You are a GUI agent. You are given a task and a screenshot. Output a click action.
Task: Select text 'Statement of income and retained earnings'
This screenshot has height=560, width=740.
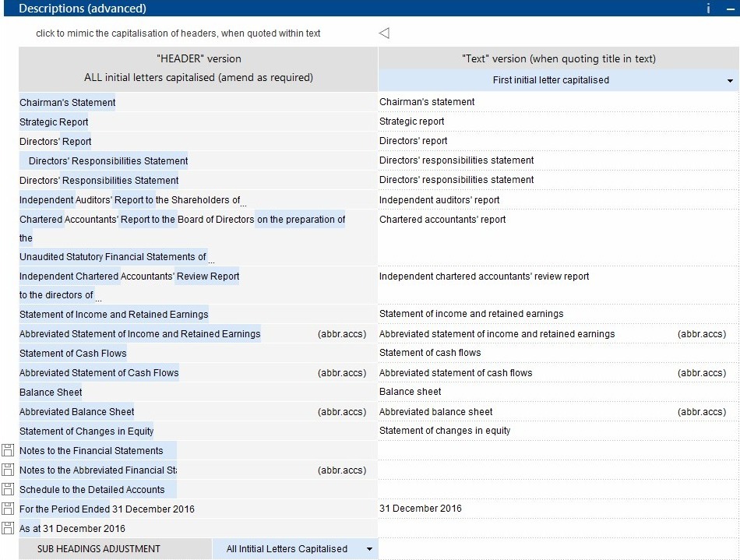click(471, 314)
